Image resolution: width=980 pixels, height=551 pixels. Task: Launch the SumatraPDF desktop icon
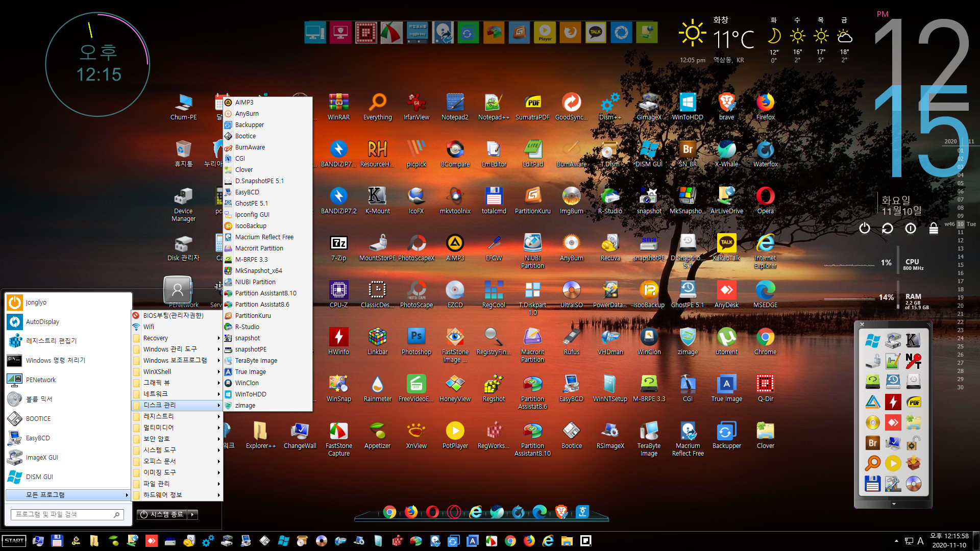tap(532, 107)
